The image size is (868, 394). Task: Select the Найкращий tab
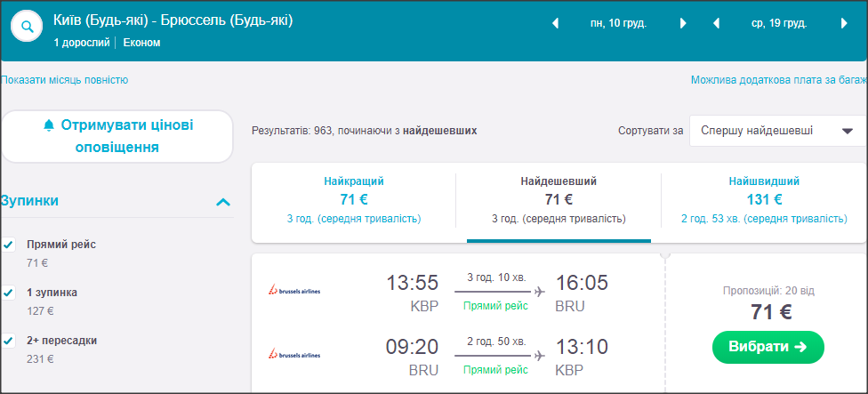[x=354, y=200]
